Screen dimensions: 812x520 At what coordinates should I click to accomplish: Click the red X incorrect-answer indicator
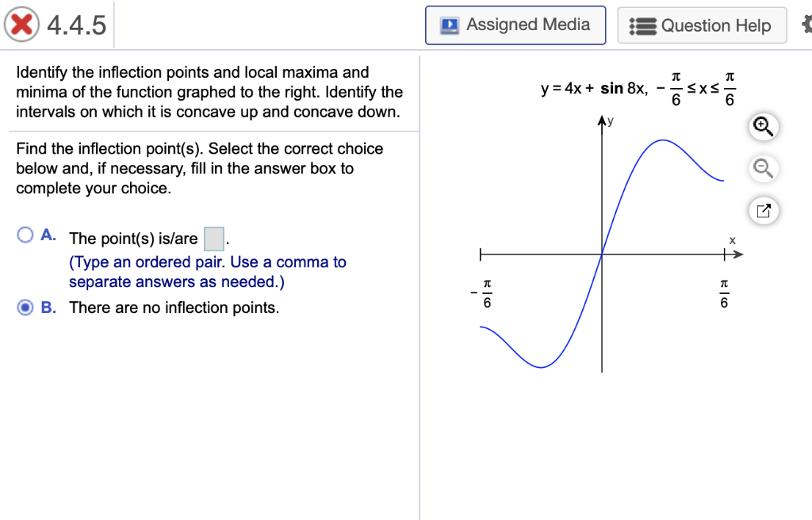pyautogui.click(x=21, y=23)
